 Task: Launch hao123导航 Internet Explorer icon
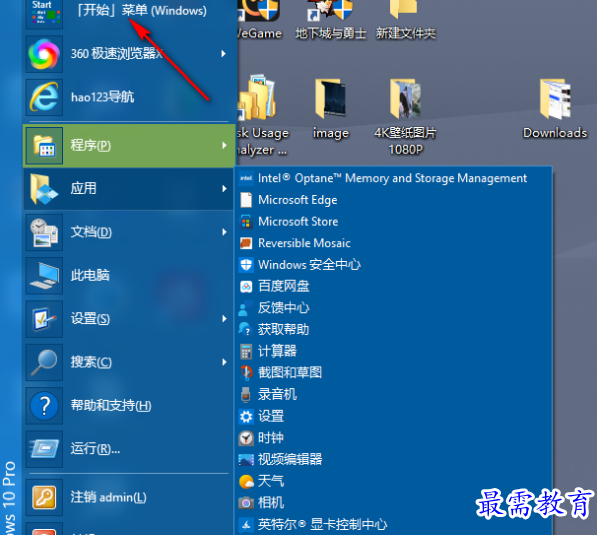(x=44, y=97)
